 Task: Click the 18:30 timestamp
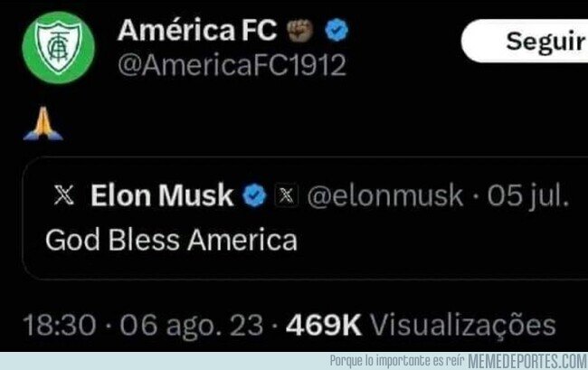point(59,325)
